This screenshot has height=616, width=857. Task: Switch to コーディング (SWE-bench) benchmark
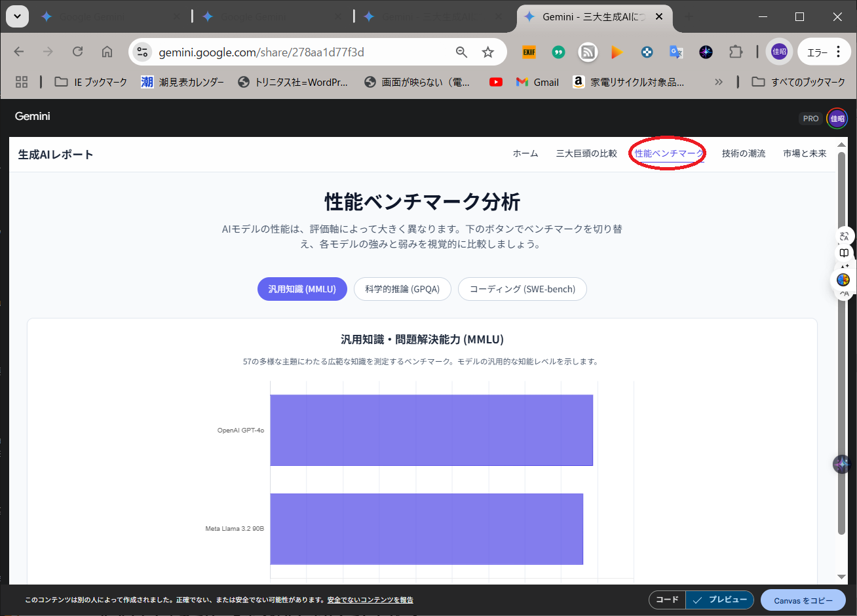pyautogui.click(x=522, y=289)
